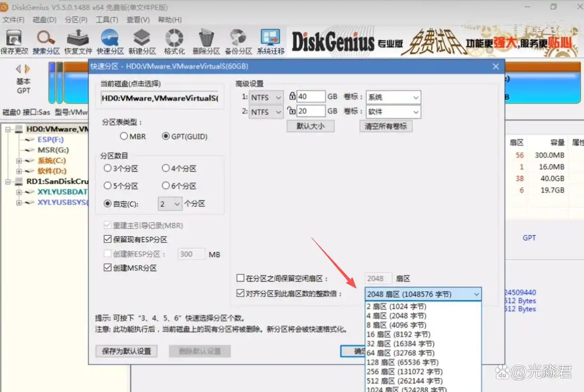Click the partition 2 size field showing 20
Screen dimensions: 584x392
point(311,112)
